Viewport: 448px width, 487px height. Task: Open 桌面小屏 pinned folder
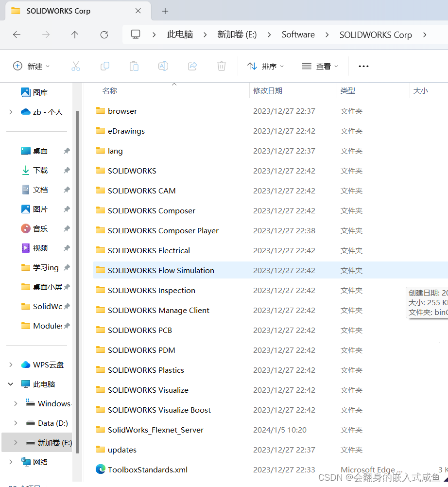pos(41,287)
